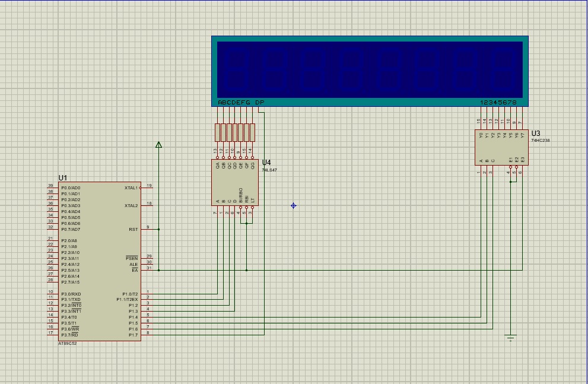This screenshot has height=384, width=588.
Task: Click the DP pin label on display
Action: [259, 102]
